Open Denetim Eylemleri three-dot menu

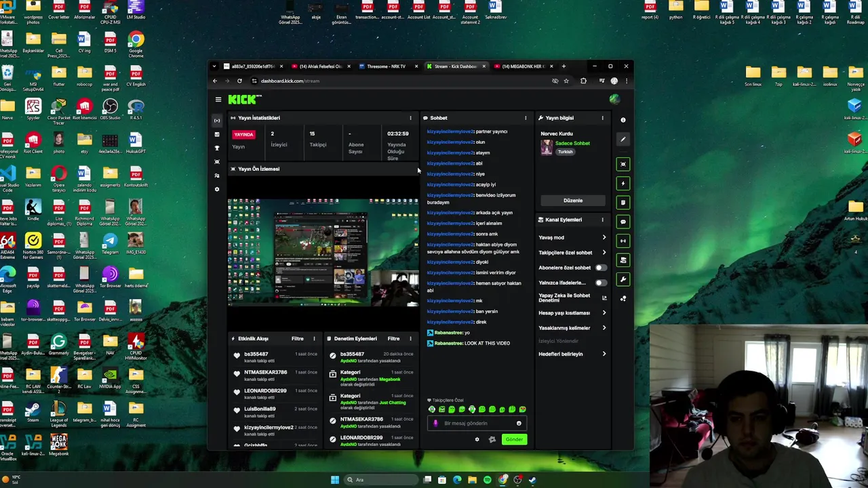[x=410, y=338]
